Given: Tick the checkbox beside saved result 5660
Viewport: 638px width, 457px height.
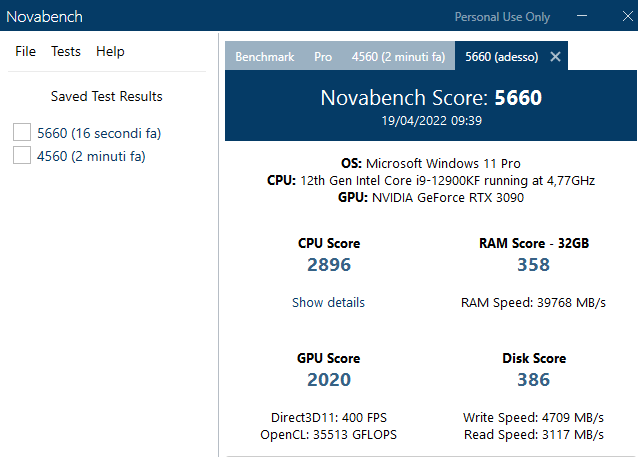Looking at the screenshot, I should tap(21, 132).
